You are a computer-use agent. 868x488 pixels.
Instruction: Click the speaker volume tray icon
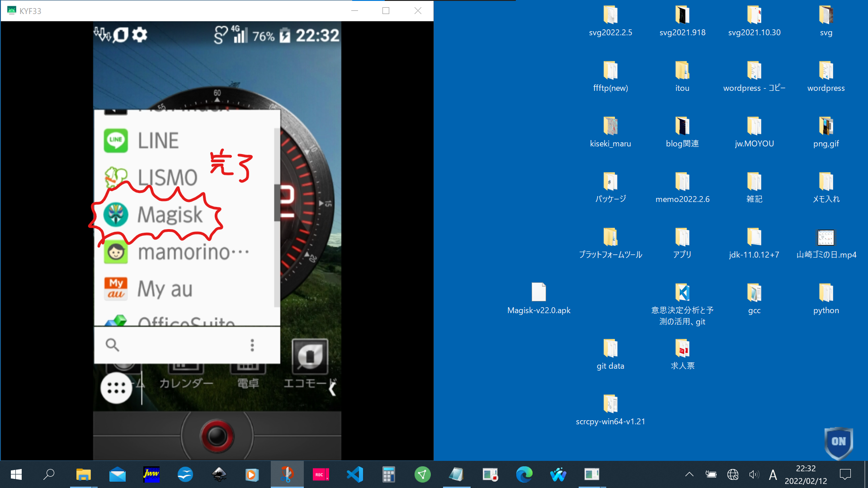coord(753,474)
